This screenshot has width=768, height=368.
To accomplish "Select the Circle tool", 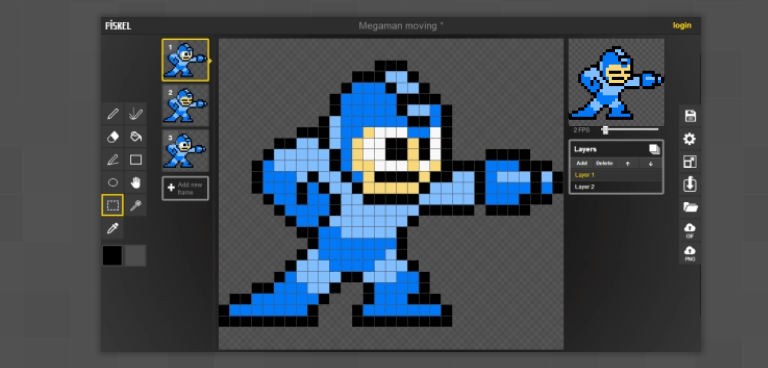I will [x=113, y=182].
